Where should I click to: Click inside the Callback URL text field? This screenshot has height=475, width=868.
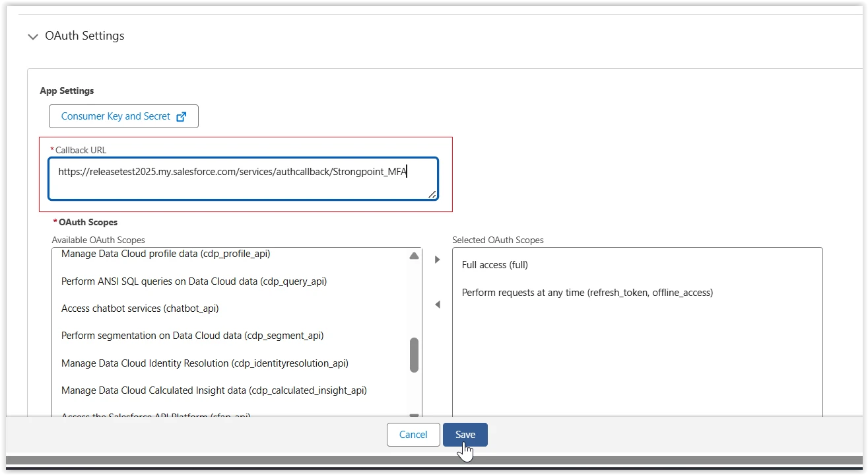click(243, 178)
